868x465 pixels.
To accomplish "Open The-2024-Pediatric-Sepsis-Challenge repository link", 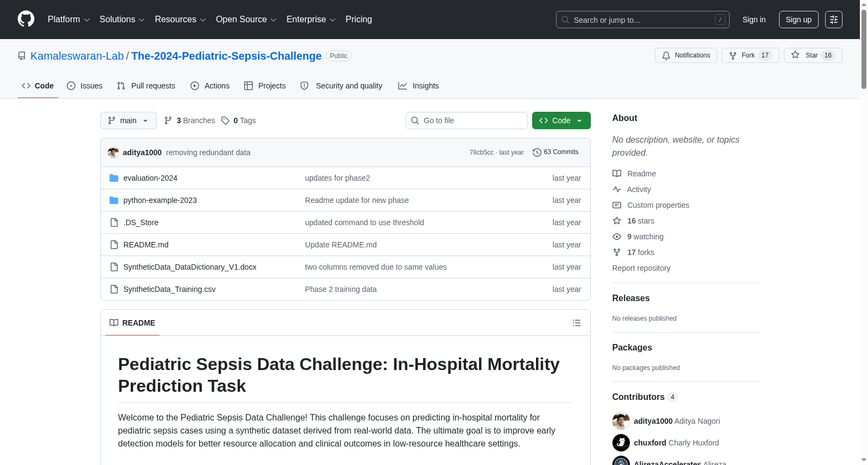I will [226, 56].
